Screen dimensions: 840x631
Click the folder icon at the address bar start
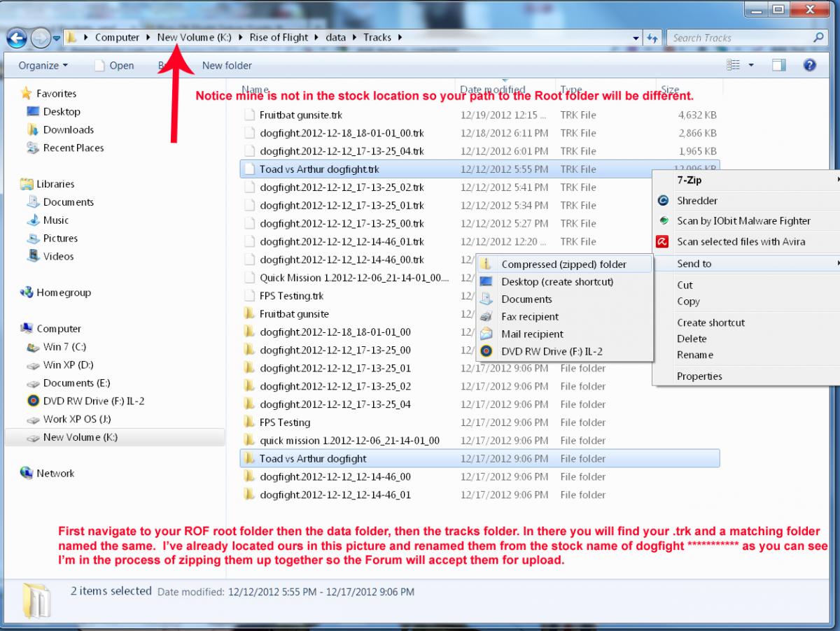tap(71, 38)
